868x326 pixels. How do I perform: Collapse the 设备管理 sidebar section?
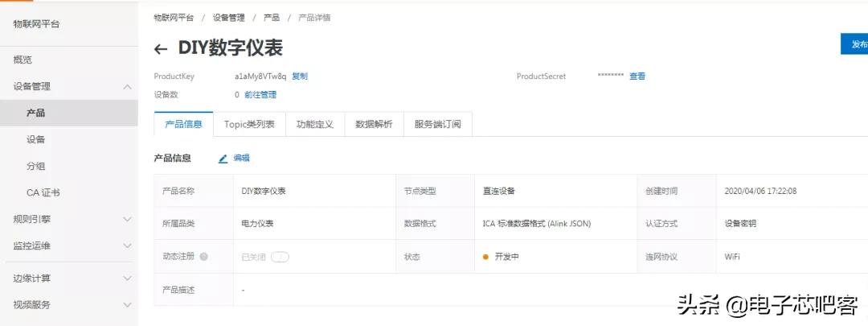[x=127, y=86]
